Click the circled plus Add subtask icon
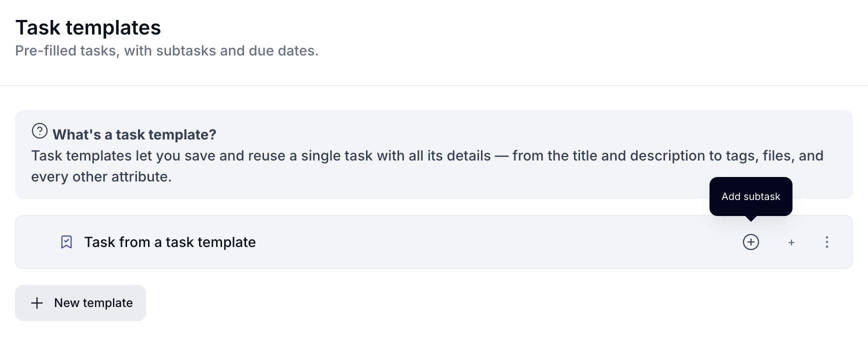The image size is (868, 358). tap(750, 242)
